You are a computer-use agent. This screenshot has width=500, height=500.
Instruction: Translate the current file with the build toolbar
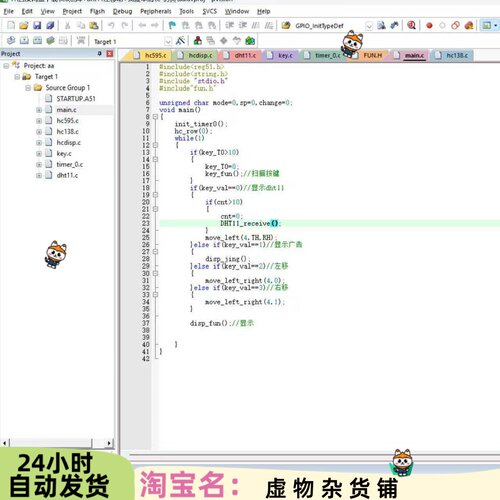(x=11, y=41)
